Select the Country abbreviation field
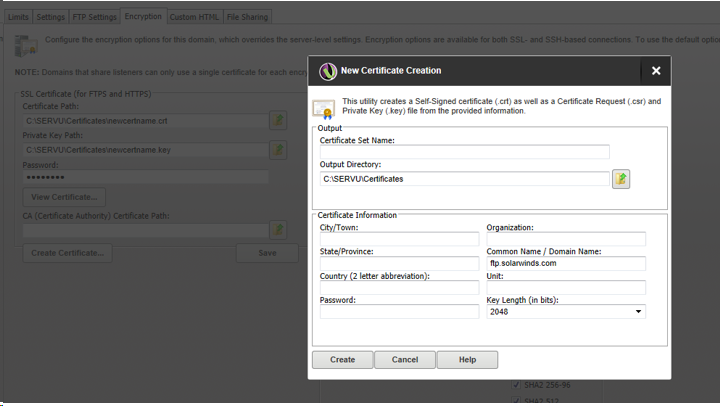Viewport: 720px width, 406px height. pos(399,288)
